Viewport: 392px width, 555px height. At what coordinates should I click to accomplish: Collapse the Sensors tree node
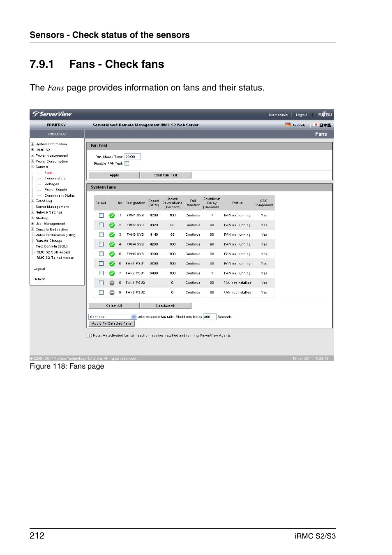32,167
